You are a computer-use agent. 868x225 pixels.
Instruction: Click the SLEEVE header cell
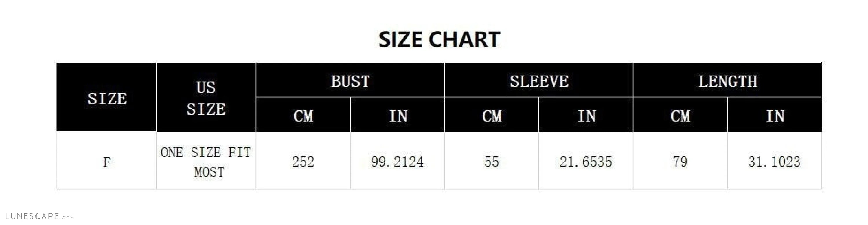click(x=539, y=80)
